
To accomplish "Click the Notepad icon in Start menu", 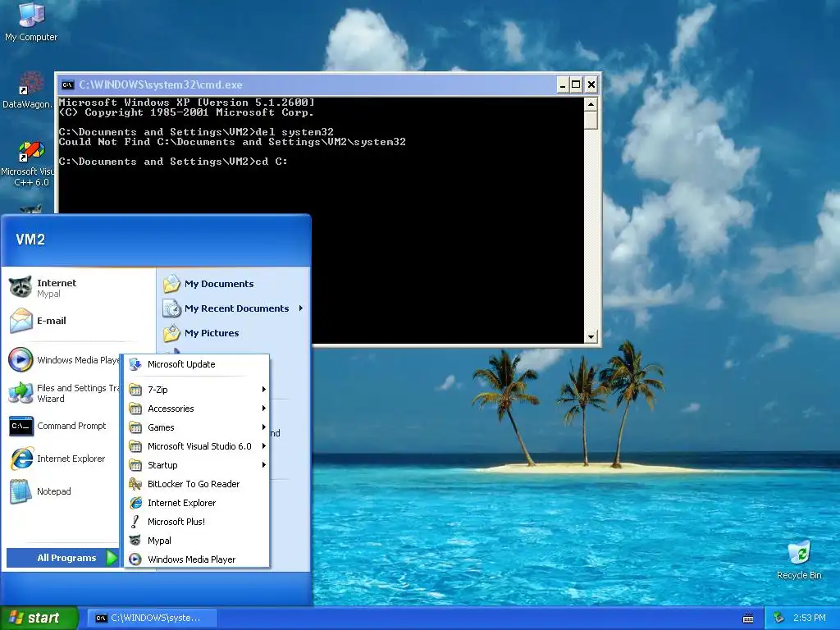I will pos(21,491).
